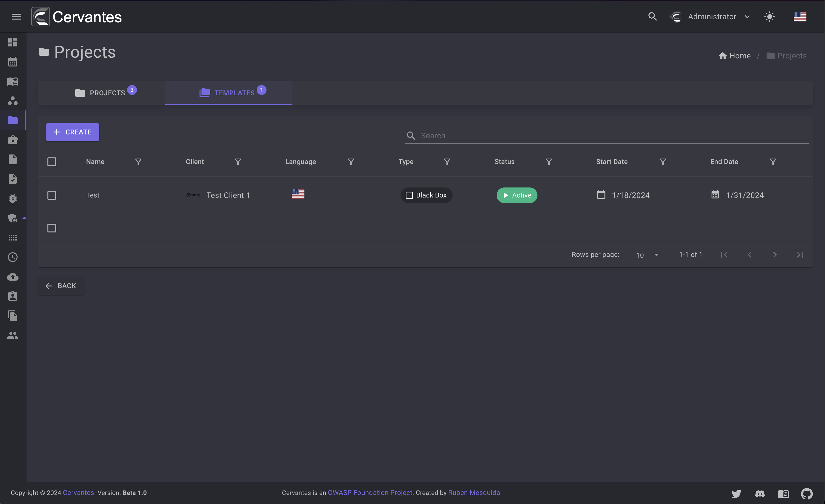
Task: Open the ID badge icon in sidebar
Action: [13, 296]
